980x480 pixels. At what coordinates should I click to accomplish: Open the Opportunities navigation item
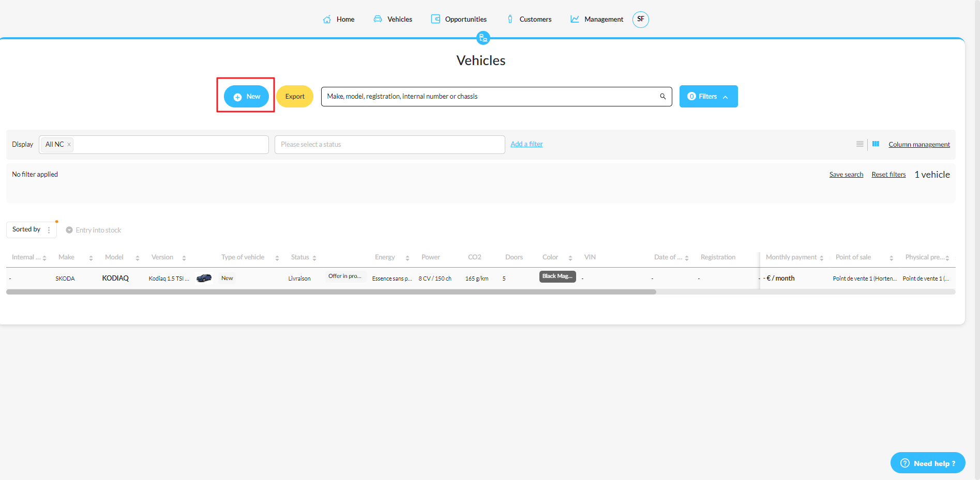click(459, 19)
